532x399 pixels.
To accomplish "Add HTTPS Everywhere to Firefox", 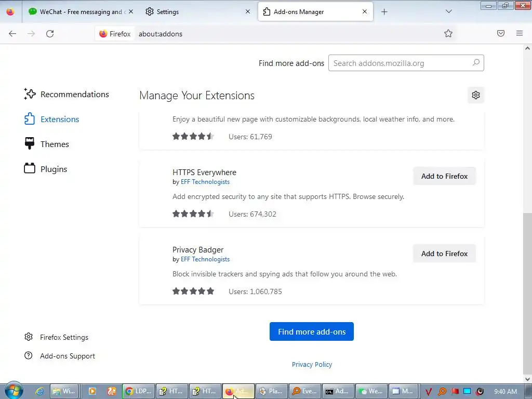I will [445, 176].
